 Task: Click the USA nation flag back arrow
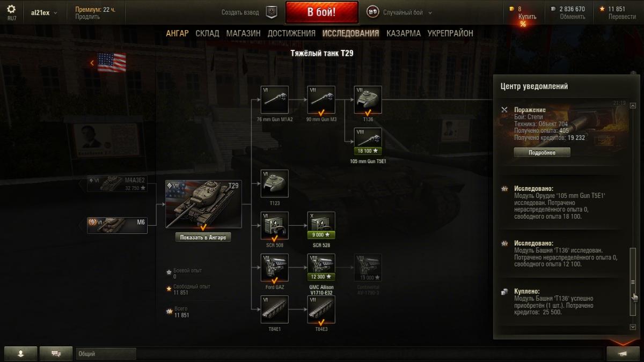click(92, 63)
